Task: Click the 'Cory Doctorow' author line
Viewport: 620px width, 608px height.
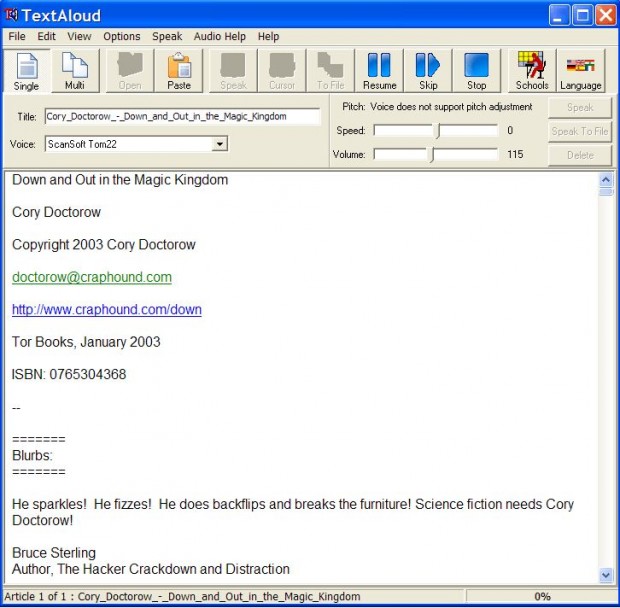Action: (57, 212)
